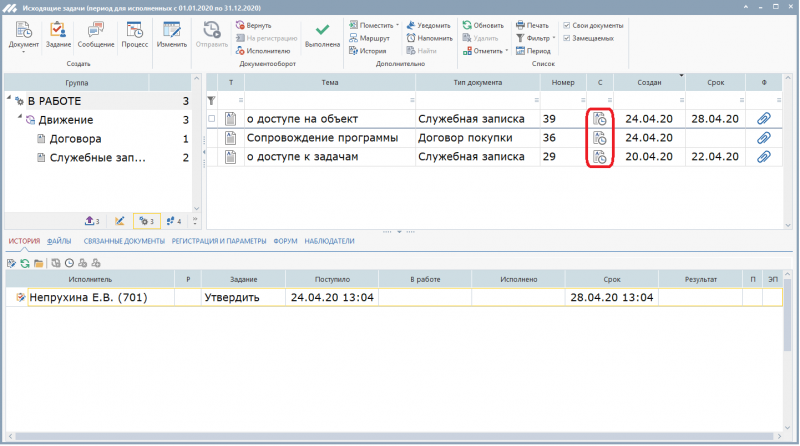Screen dimensions: 800x446
Task: Click the Задание toolbar icon
Action: 58,35
